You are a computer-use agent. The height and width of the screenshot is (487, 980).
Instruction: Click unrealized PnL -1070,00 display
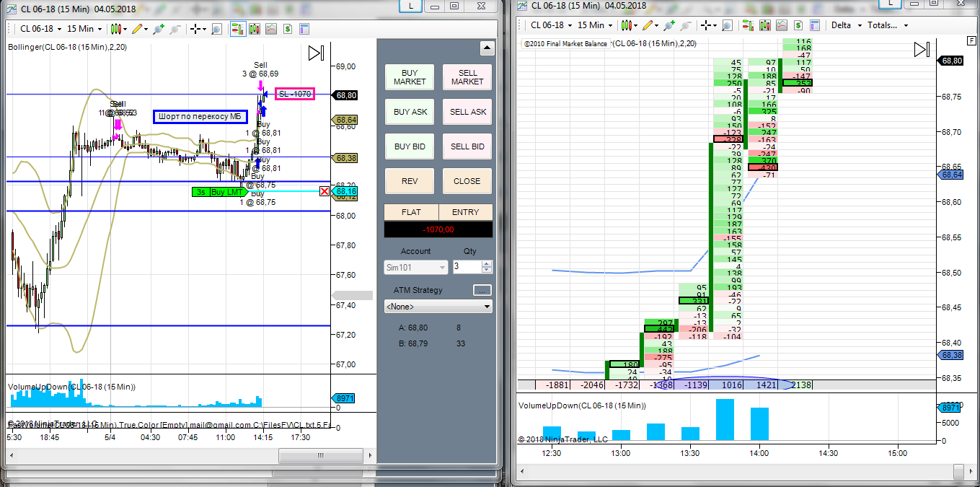coord(438,229)
